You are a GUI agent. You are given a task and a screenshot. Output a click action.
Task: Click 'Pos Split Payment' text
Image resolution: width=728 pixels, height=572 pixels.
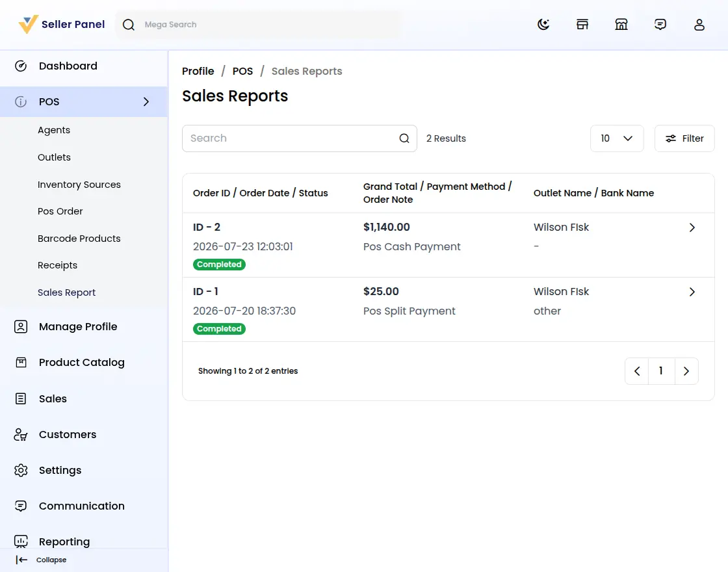point(409,311)
